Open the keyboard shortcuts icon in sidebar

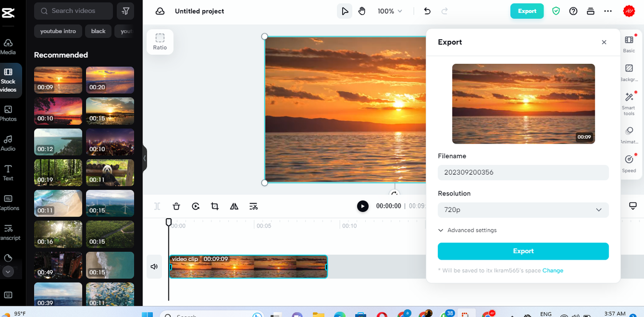click(8, 294)
